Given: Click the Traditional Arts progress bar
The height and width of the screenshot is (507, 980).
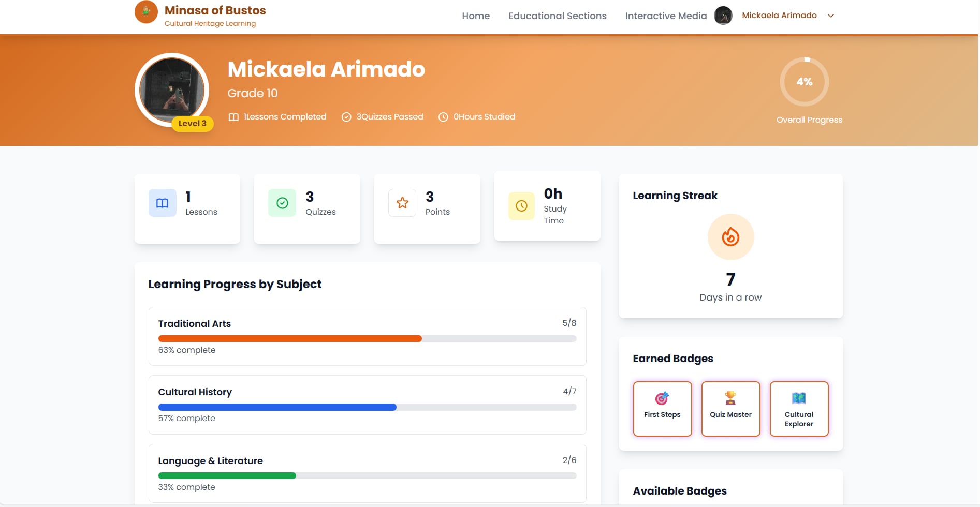Looking at the screenshot, I should 367,339.
